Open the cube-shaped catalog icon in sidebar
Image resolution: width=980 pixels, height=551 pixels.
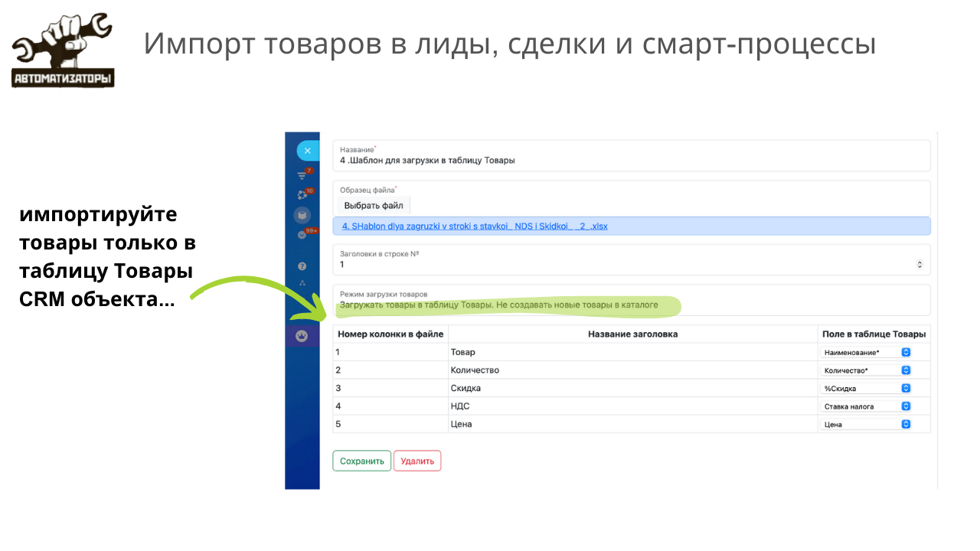(x=302, y=216)
